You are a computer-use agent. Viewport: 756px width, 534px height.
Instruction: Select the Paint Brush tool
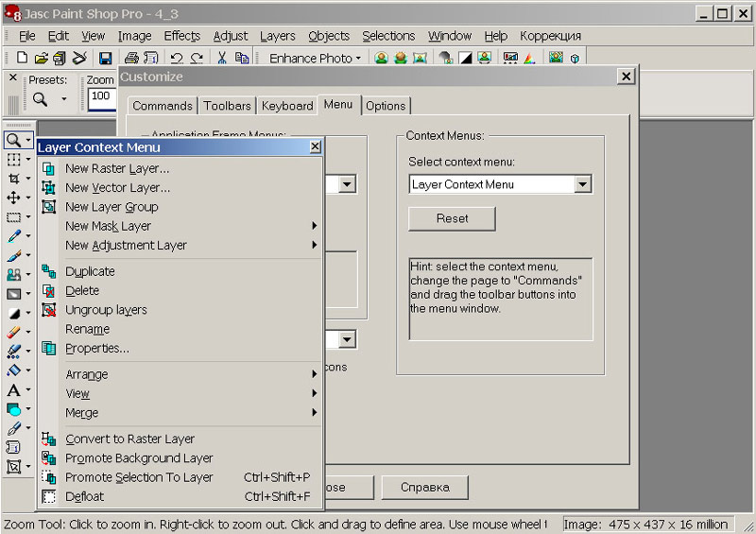pos(13,255)
